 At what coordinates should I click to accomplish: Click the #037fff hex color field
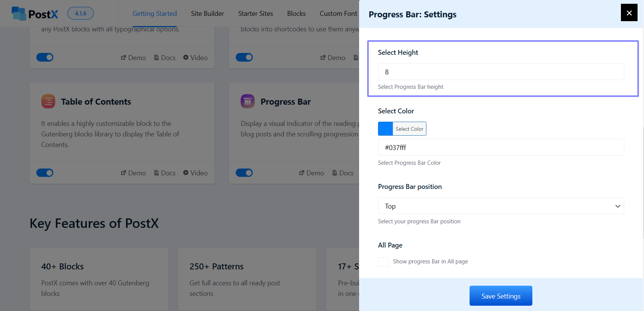[501, 147]
